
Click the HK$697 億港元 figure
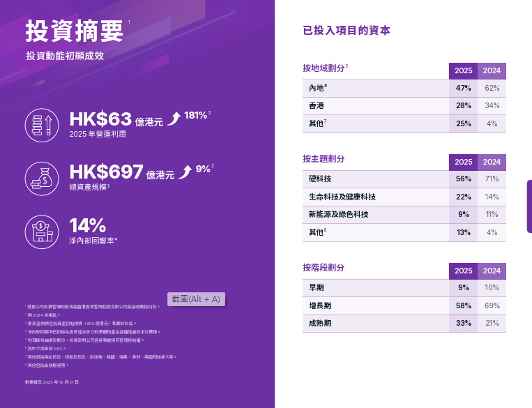[x=122, y=172]
